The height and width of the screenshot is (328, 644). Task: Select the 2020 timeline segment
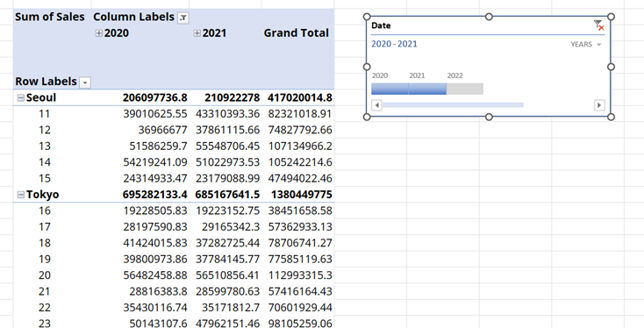(x=390, y=89)
